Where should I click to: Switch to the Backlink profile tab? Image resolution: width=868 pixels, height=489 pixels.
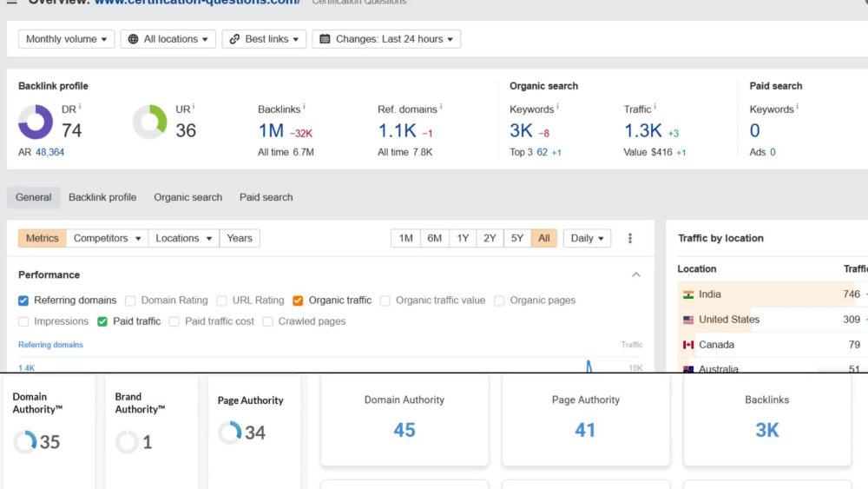102,197
